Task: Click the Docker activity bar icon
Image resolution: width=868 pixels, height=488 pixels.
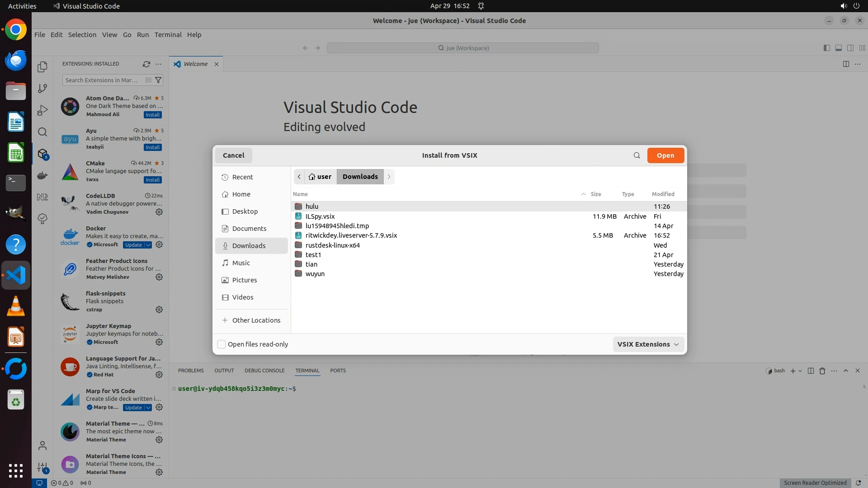Action: (42, 175)
